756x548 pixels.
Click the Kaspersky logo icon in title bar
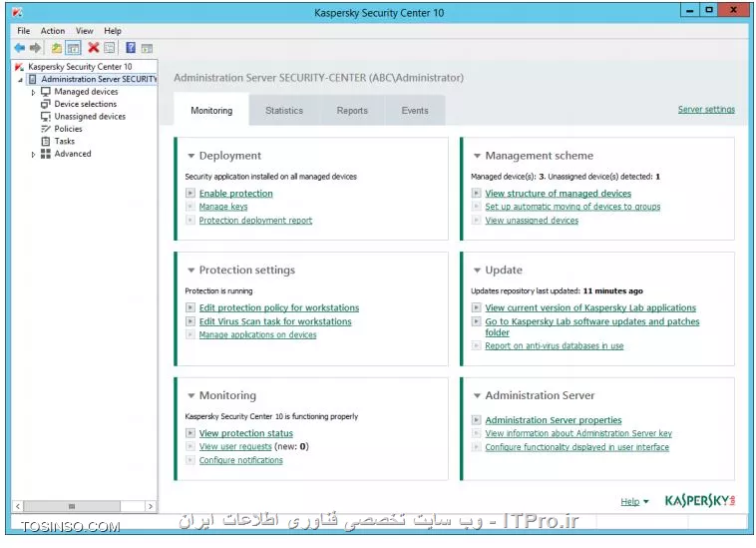17,12
